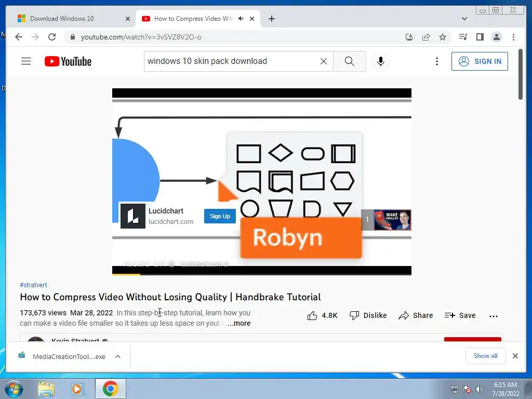Go to YouTube home via the logo

68,61
